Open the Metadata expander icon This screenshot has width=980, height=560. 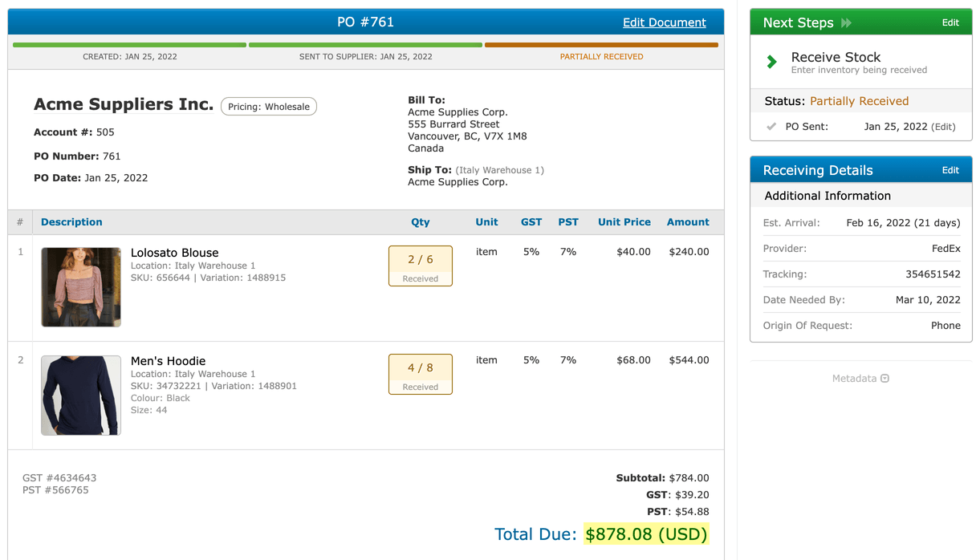884,378
